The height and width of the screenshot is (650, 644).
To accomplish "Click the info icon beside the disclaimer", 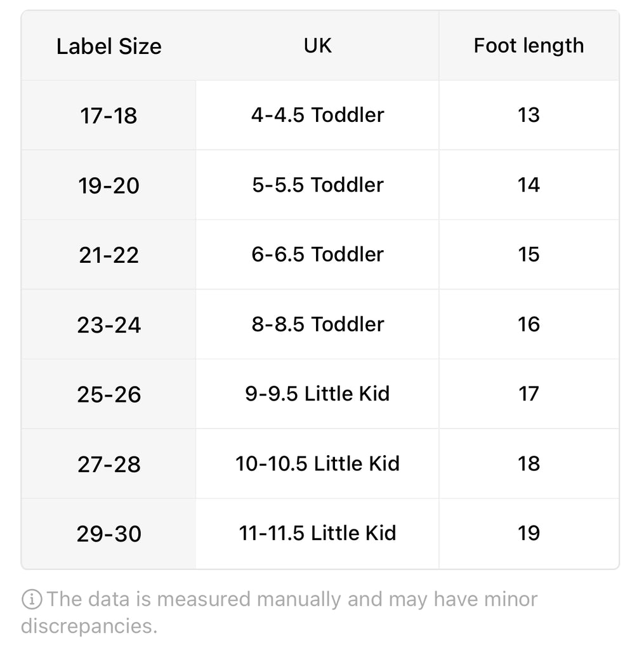I will pyautogui.click(x=32, y=599).
